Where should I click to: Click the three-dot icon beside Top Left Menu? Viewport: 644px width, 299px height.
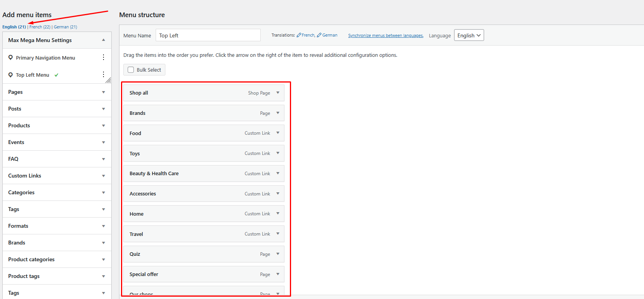[104, 74]
